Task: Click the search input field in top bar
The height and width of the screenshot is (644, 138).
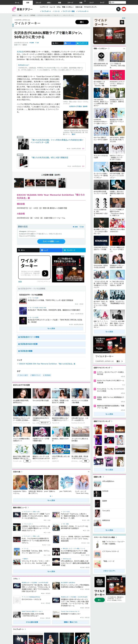Action: 118,2
